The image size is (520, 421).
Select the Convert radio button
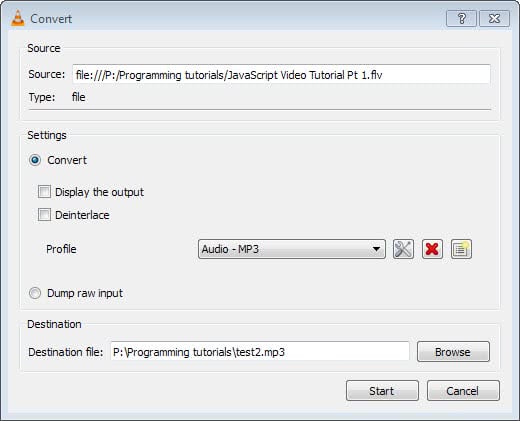pos(35,160)
